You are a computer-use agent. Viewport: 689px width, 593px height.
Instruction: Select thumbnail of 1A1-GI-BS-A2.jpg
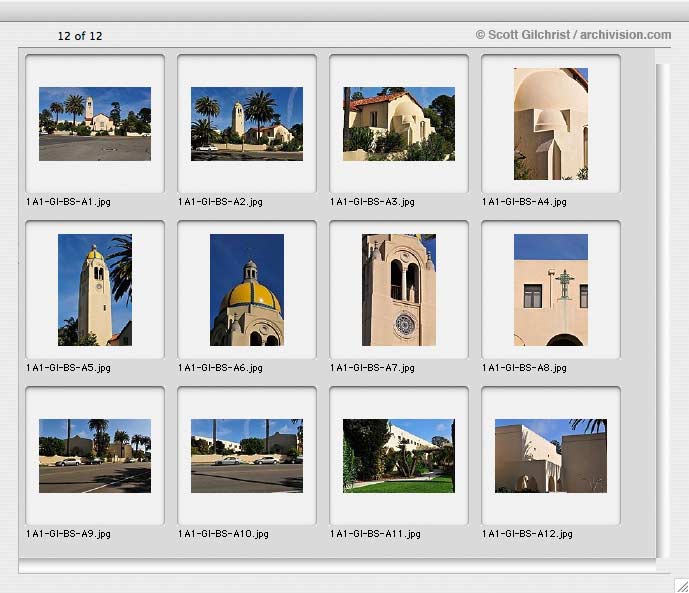pos(247,124)
